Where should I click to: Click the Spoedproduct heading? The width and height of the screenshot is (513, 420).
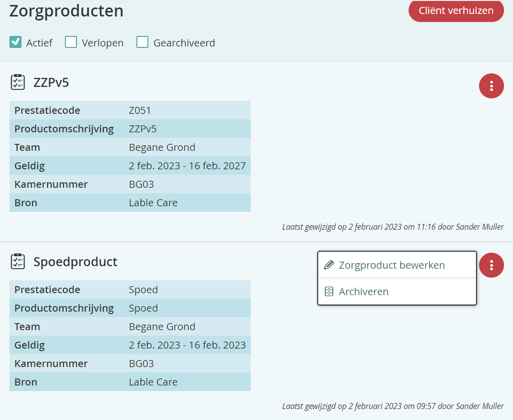click(75, 262)
